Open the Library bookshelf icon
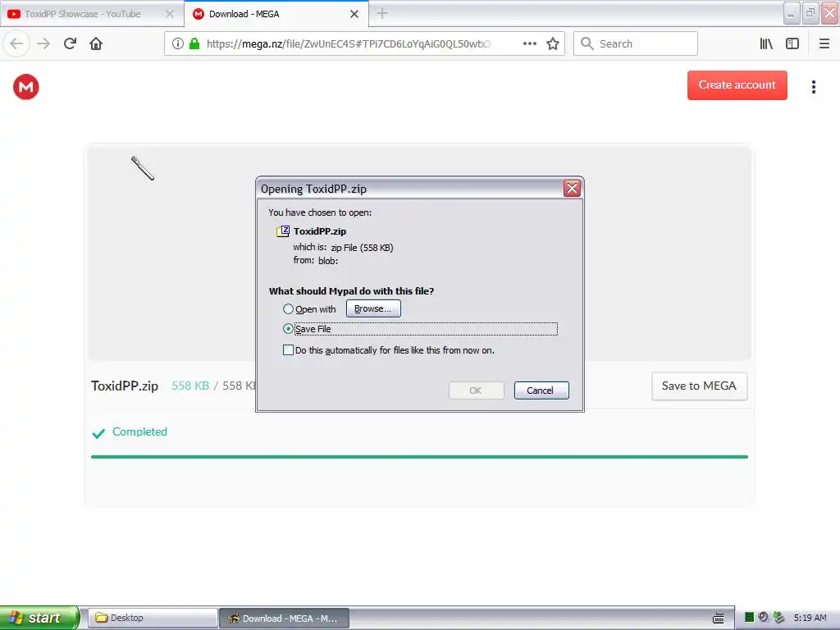The image size is (840, 630). [x=766, y=43]
